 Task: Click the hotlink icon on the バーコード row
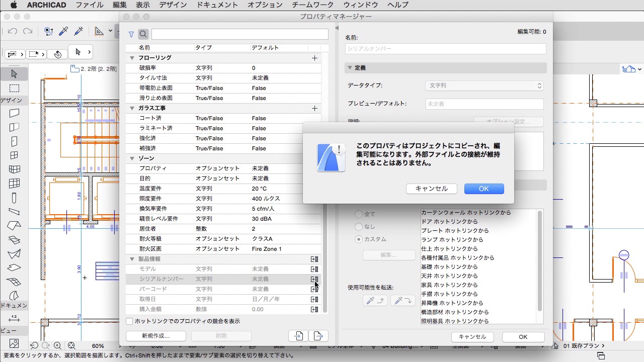[314, 289]
